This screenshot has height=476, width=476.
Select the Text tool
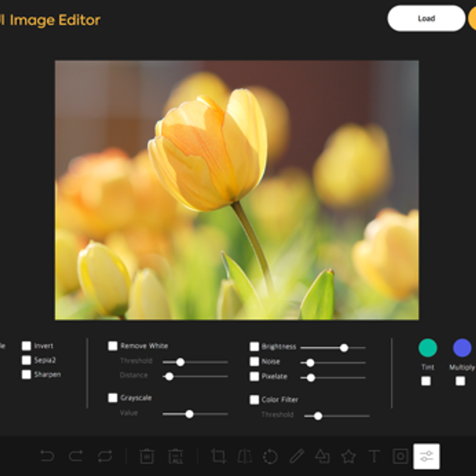pos(373,456)
